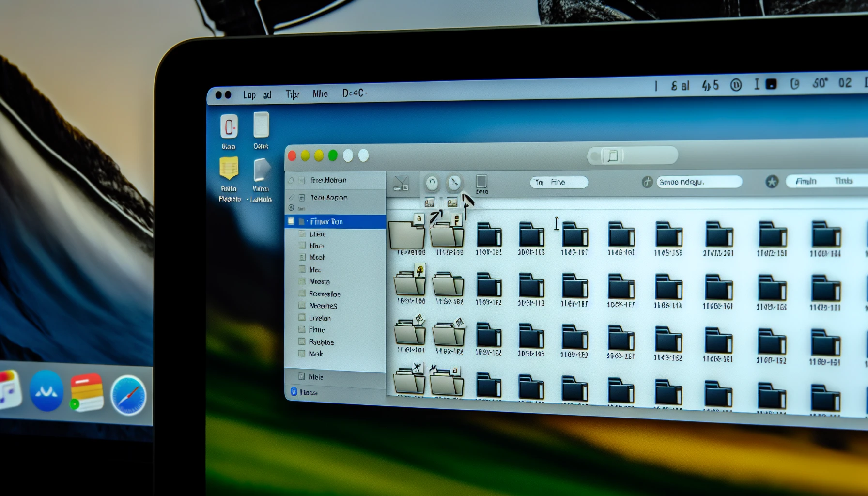Screen dimensions: 868x496
Task: Toggle the checkbox beside Nho
Action: 302,245
